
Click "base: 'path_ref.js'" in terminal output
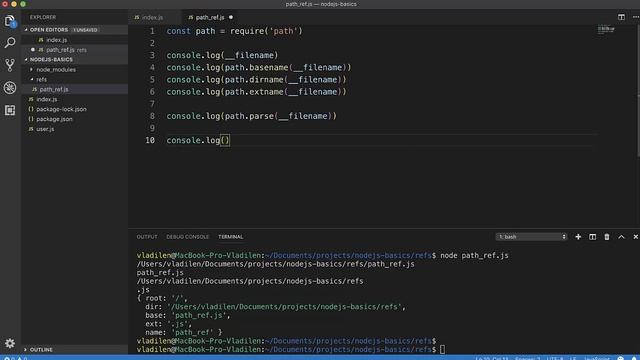187,316
